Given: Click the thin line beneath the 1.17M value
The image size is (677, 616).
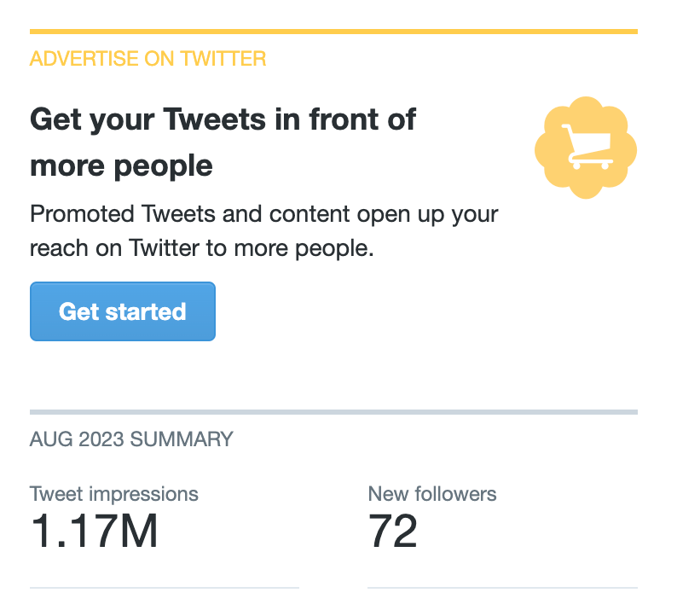Looking at the screenshot, I should pos(165,587).
